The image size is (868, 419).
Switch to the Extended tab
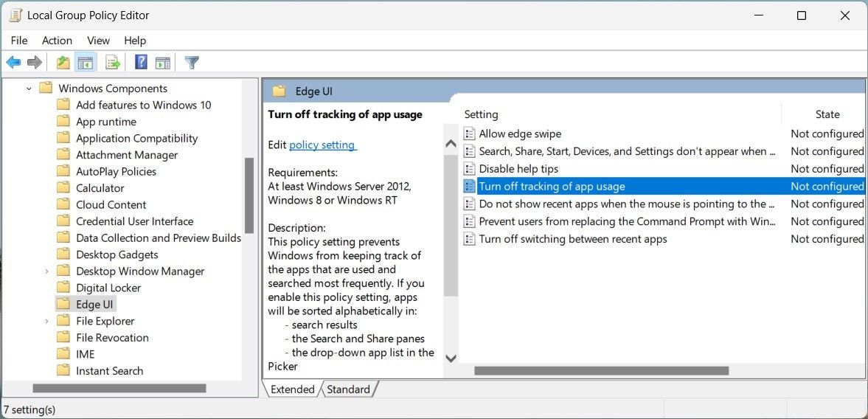[x=292, y=389]
